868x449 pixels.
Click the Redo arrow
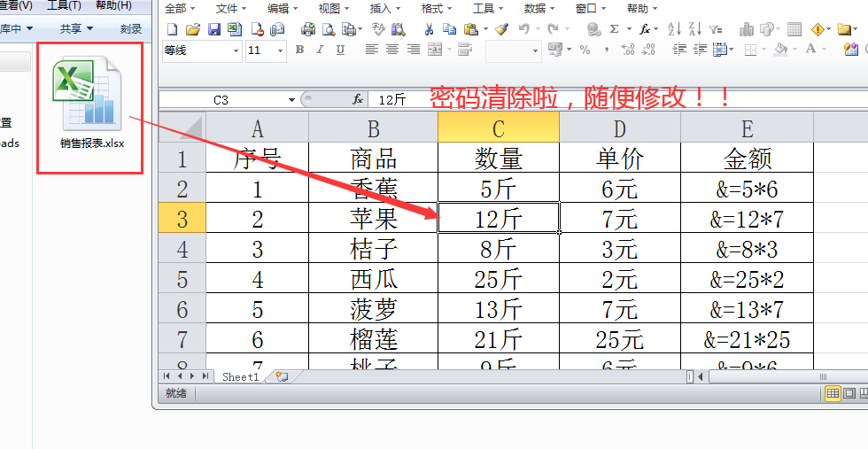coord(553,29)
